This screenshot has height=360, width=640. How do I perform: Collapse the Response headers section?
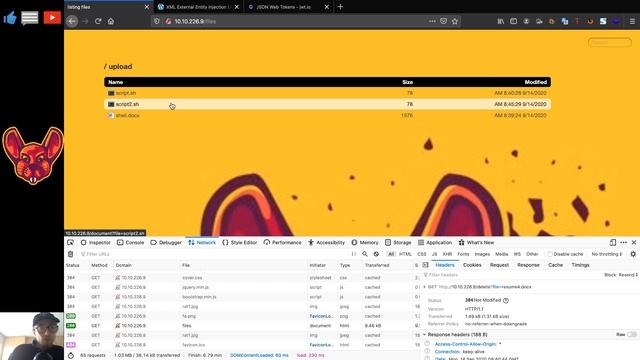tap(424, 334)
